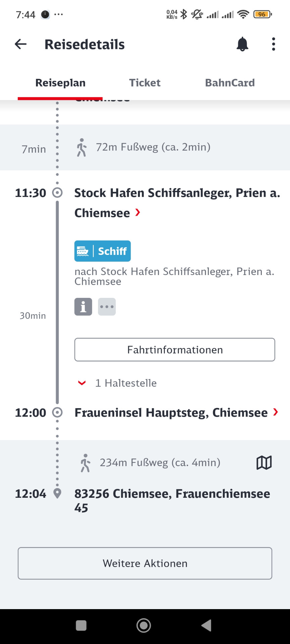The height and width of the screenshot is (644, 290).
Task: Tap the Android back navigation triangle
Action: (x=206, y=625)
